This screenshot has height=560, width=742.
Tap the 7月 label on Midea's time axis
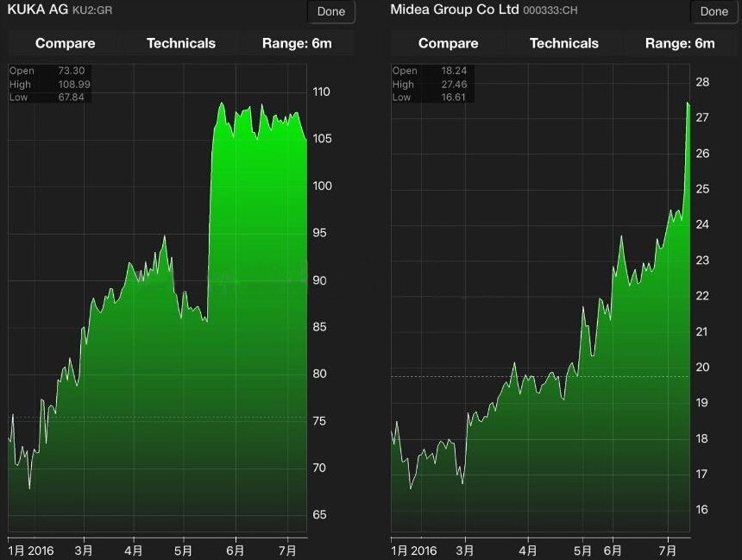pos(667,550)
